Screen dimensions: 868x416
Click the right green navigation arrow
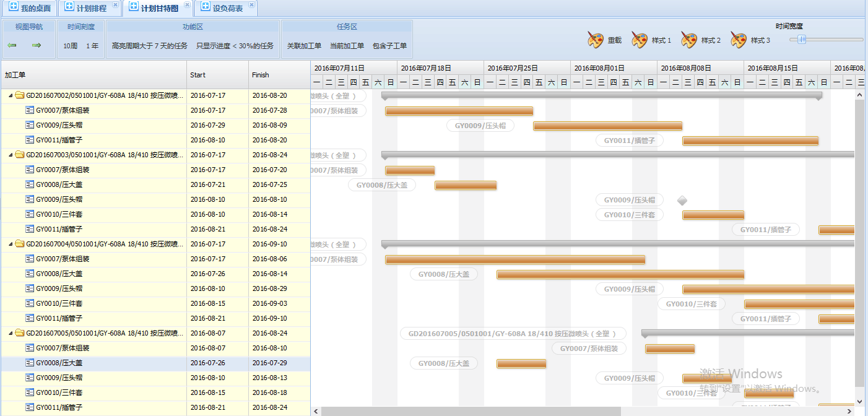pyautogui.click(x=37, y=45)
